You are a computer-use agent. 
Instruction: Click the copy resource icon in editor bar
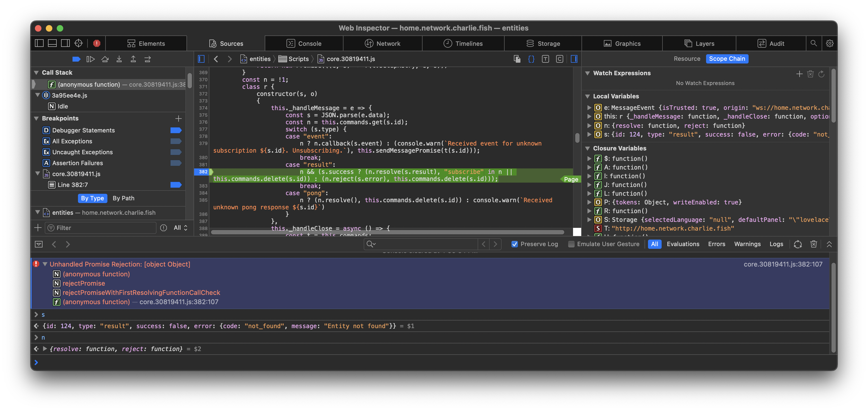point(517,59)
